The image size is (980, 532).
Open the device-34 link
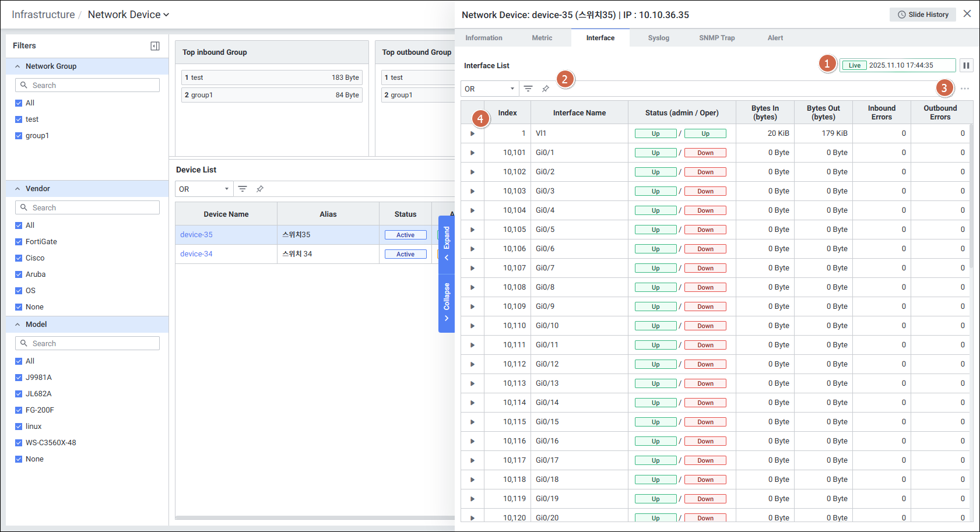(x=196, y=254)
